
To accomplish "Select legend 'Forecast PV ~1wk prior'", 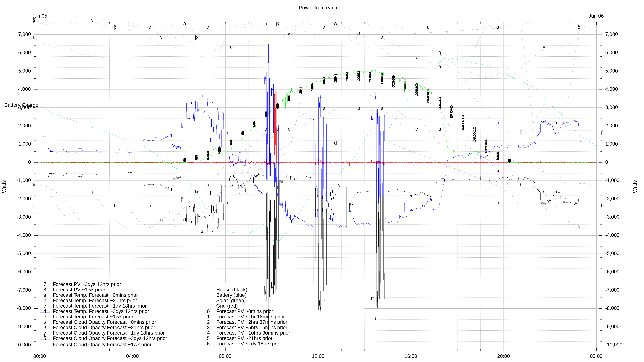I will pos(79,290).
